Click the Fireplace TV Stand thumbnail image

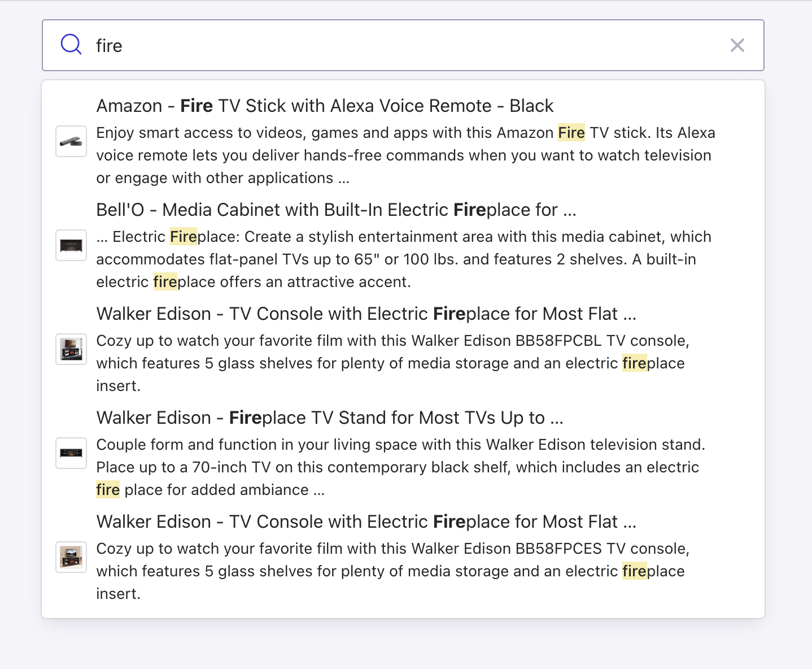(x=71, y=453)
